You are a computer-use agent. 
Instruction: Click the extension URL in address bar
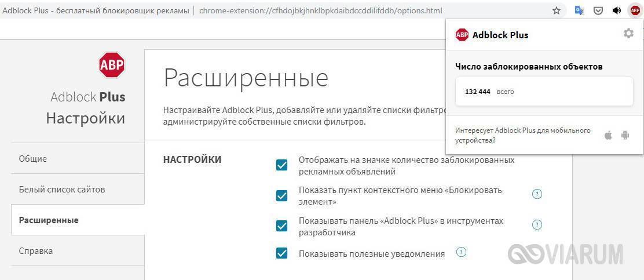pos(320,10)
